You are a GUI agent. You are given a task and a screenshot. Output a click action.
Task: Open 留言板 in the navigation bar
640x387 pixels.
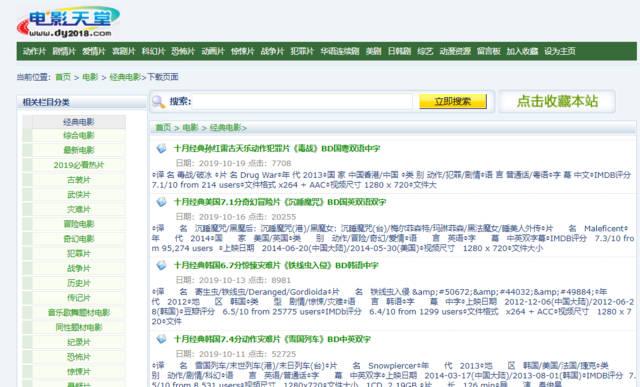[x=489, y=51]
